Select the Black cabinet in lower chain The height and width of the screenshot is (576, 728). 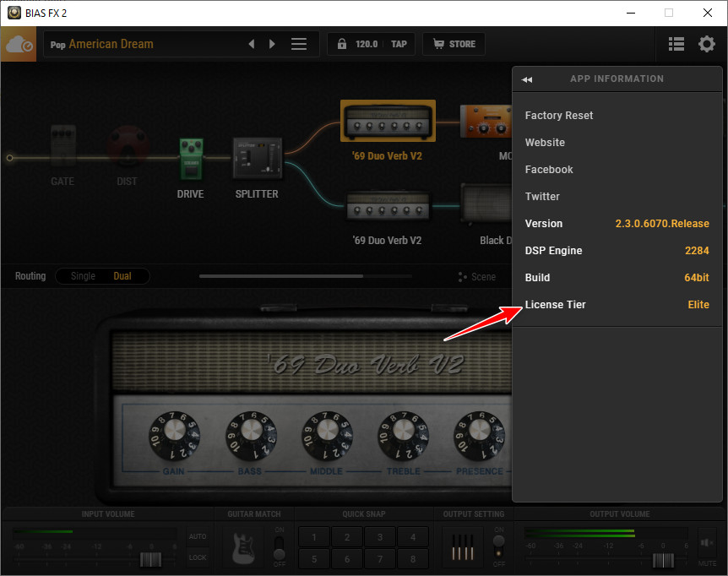[486, 204]
